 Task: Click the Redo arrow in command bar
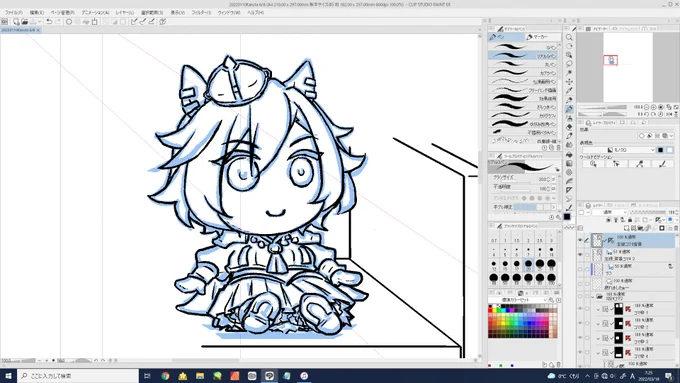[57, 21]
